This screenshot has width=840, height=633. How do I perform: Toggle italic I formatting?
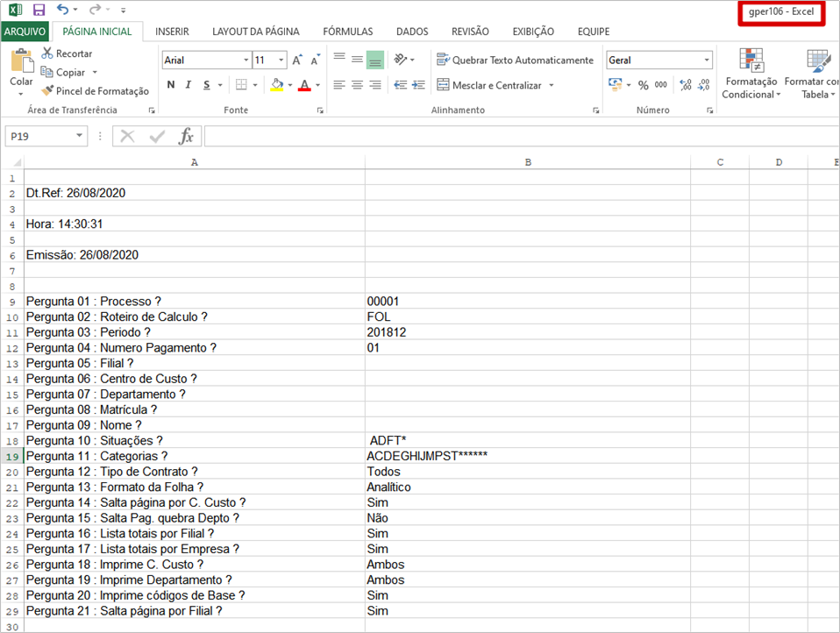pyautogui.click(x=188, y=85)
